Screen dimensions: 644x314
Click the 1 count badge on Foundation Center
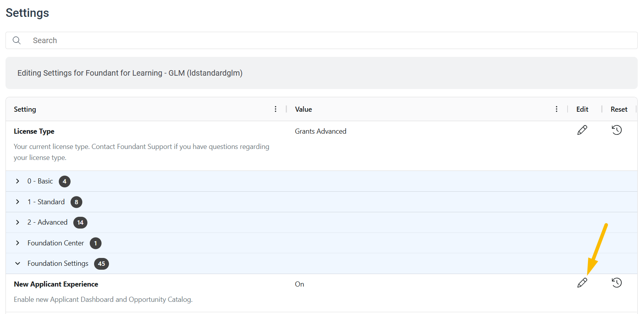pos(96,243)
